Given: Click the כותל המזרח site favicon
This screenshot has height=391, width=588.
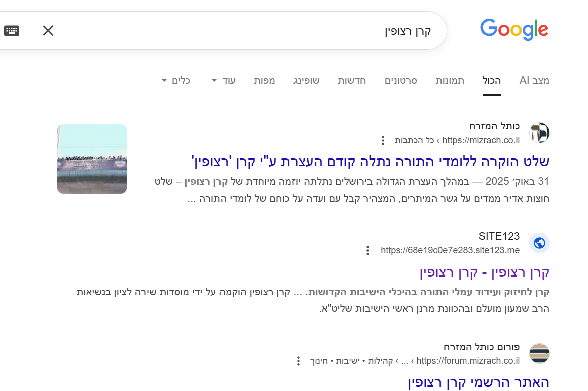Looking at the screenshot, I should point(539,133).
